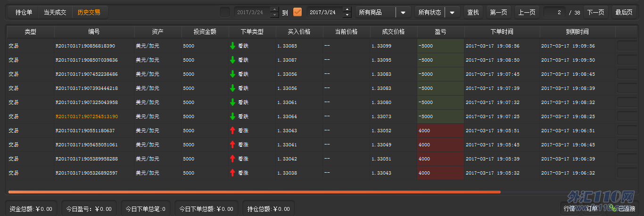This screenshot has height=216, width=644.
Task: Click green down arrow of order R20170317190850703983 6
Action: tap(232, 60)
